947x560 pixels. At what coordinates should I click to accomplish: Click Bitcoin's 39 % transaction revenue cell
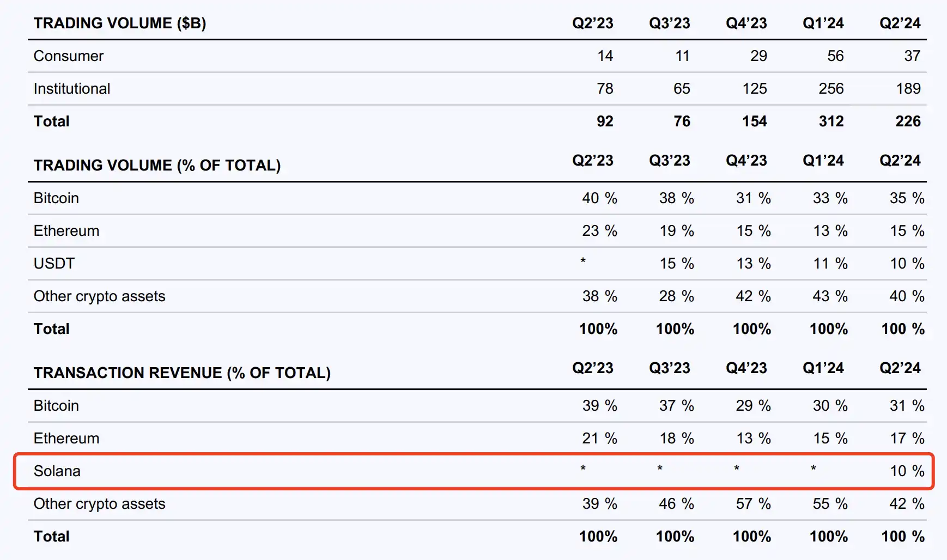(599, 406)
